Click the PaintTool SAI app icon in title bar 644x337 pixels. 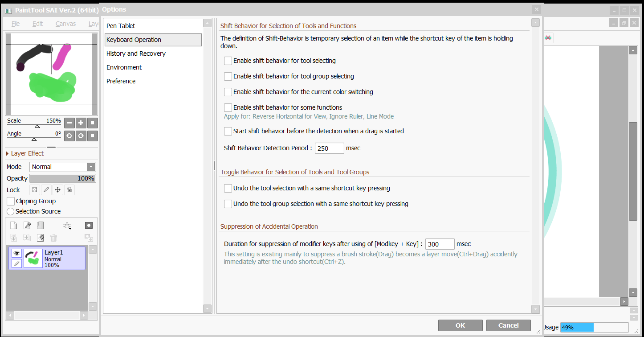point(8,10)
